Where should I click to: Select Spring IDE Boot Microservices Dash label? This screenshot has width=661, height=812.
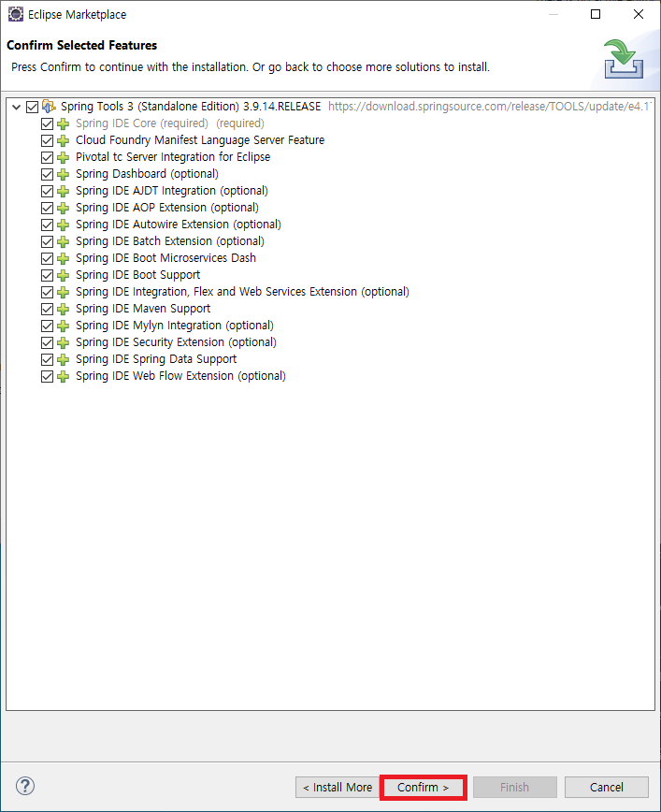[x=165, y=258]
